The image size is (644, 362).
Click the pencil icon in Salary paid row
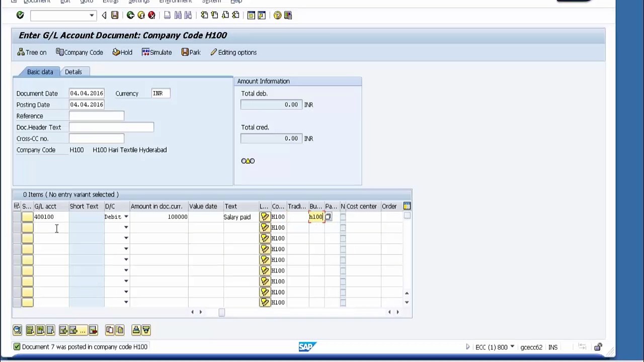click(265, 217)
